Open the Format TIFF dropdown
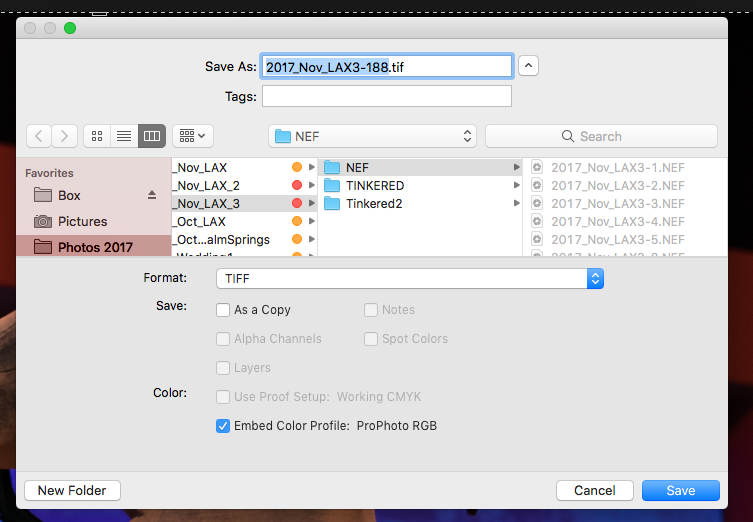 (410, 279)
